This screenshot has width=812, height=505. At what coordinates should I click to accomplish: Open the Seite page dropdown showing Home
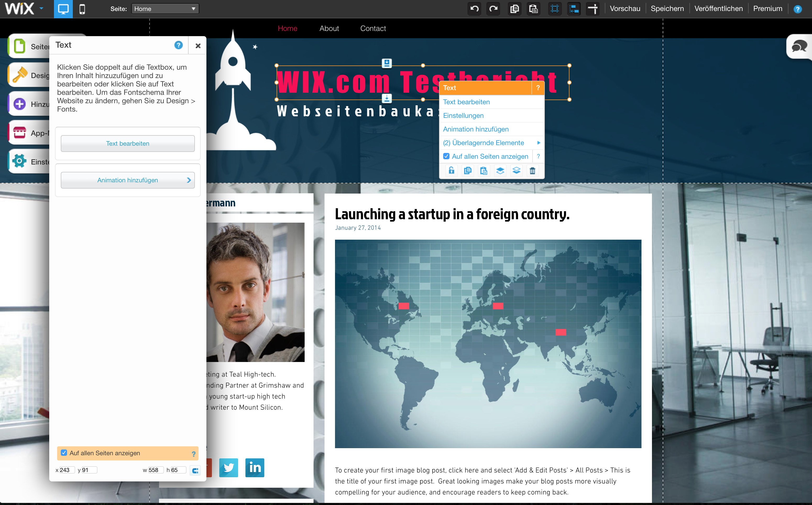point(165,9)
